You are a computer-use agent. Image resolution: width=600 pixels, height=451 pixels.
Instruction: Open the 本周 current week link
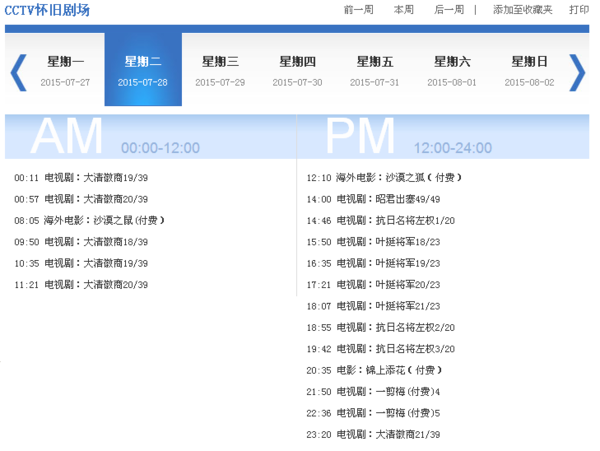coord(404,10)
